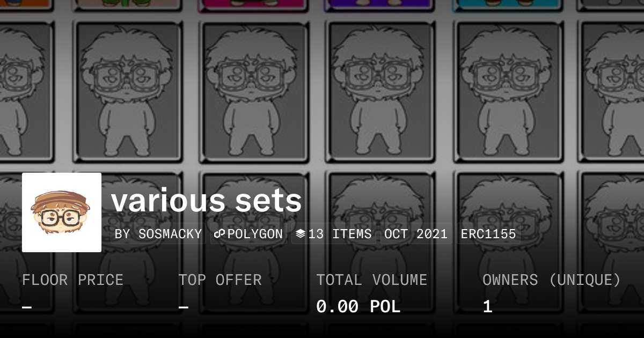Click the unique owners count 1

tap(487, 307)
